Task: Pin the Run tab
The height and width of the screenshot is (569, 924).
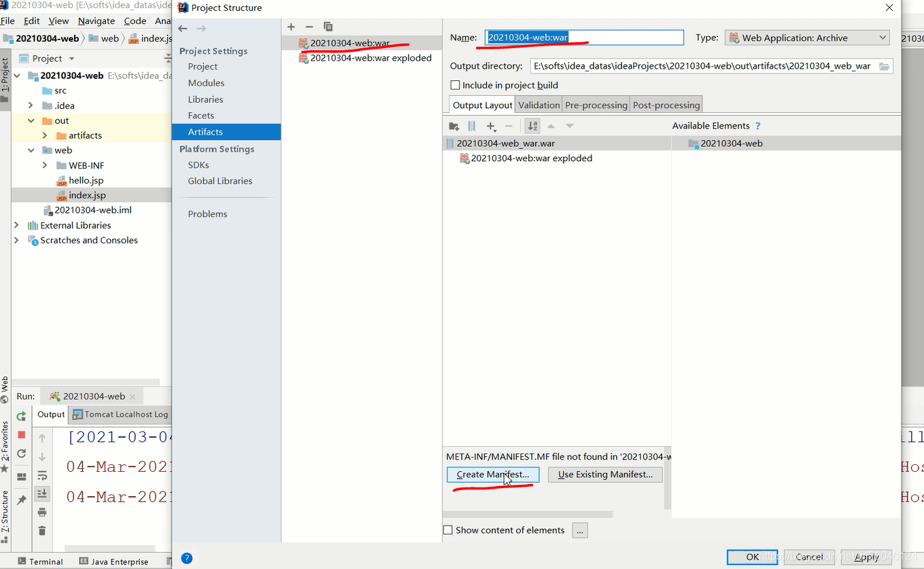Action: [22, 500]
